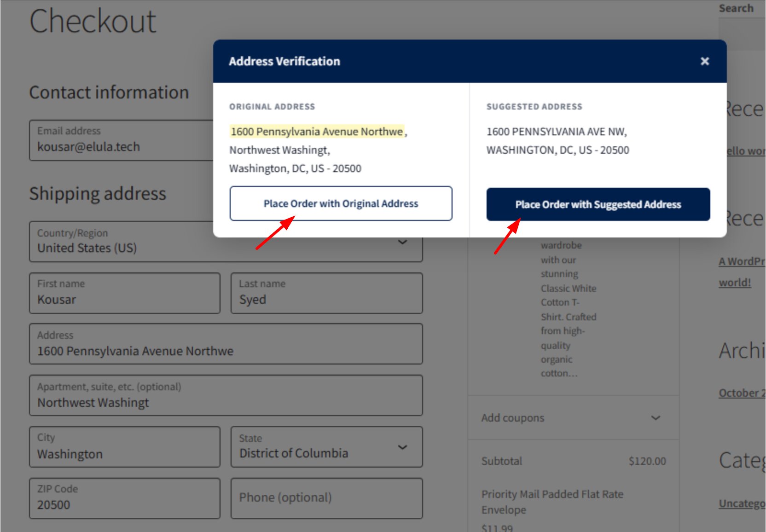Open the State dropdown
Image resolution: width=766 pixels, height=532 pixels.
tap(326, 447)
